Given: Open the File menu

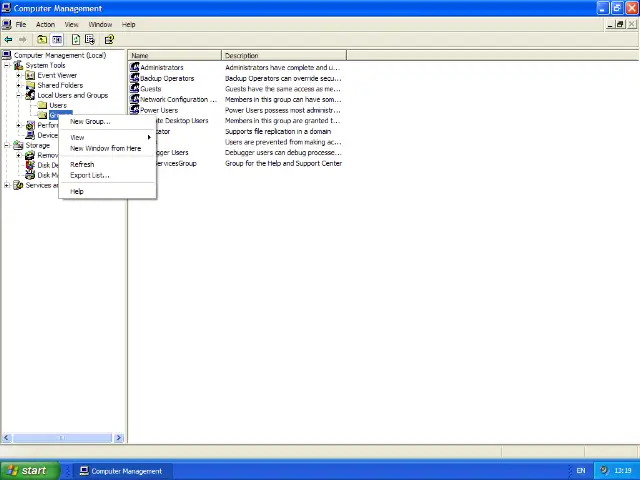Looking at the screenshot, I should 21,24.
